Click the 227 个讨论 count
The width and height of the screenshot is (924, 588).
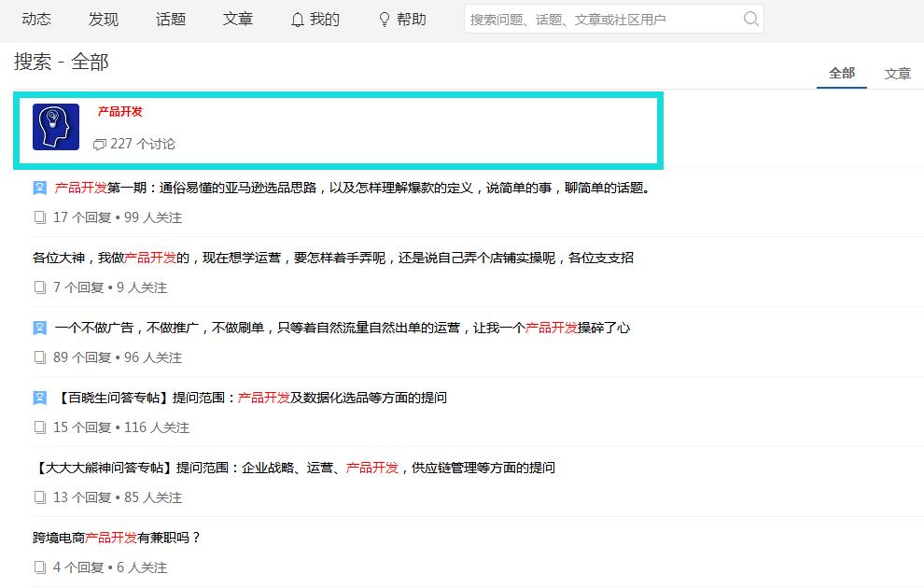tap(143, 145)
